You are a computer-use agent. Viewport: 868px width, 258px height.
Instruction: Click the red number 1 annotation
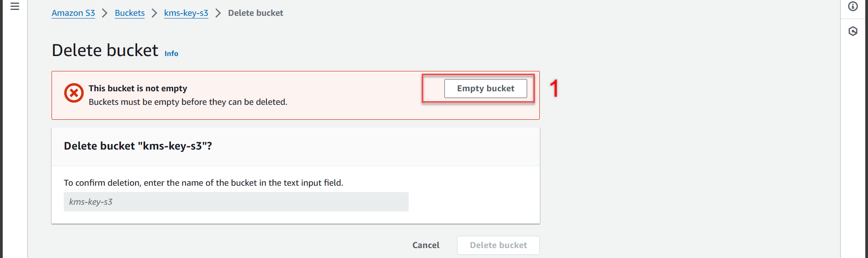point(554,88)
